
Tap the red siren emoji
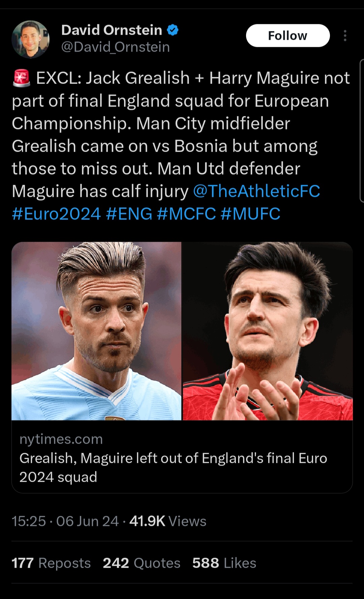click(22, 78)
